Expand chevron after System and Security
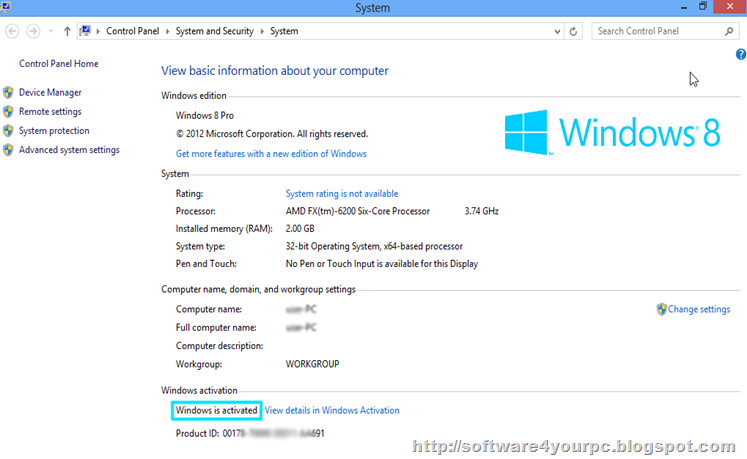747x459 pixels. point(262,31)
